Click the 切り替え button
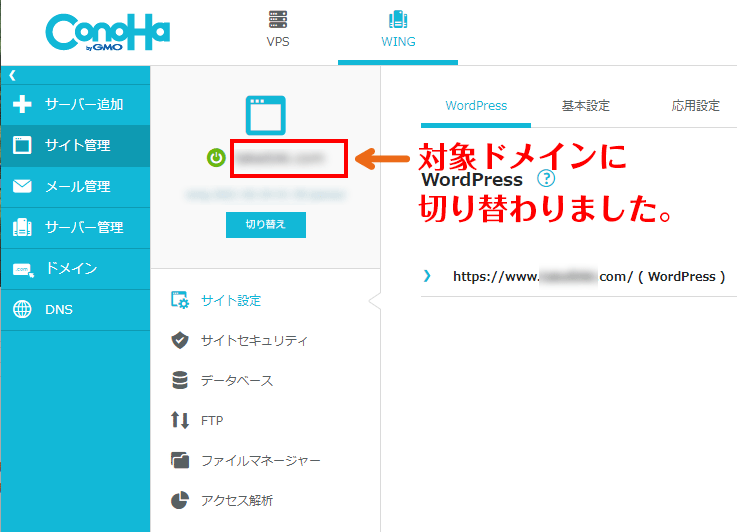 266,225
